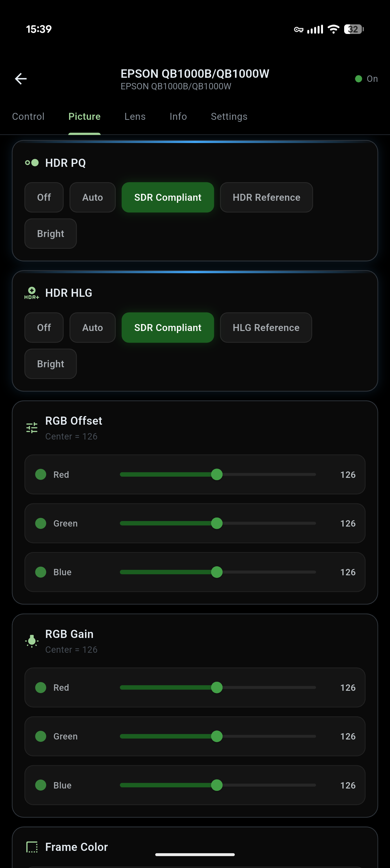
Task: Toggle the green indicator beside Green gain
Action: [40, 736]
